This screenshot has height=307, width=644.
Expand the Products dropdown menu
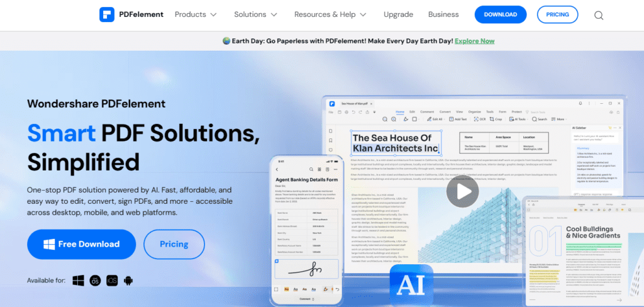tap(196, 14)
